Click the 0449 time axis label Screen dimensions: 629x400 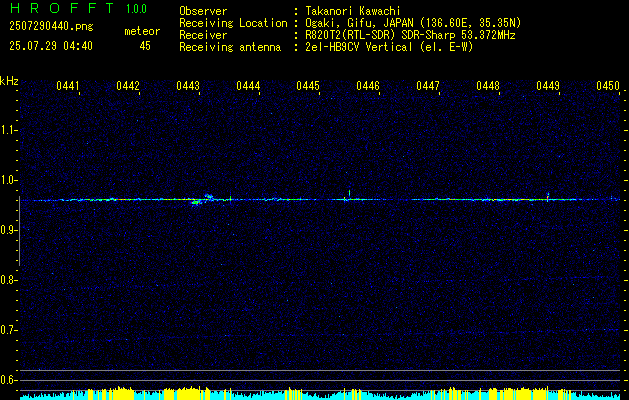(x=548, y=86)
